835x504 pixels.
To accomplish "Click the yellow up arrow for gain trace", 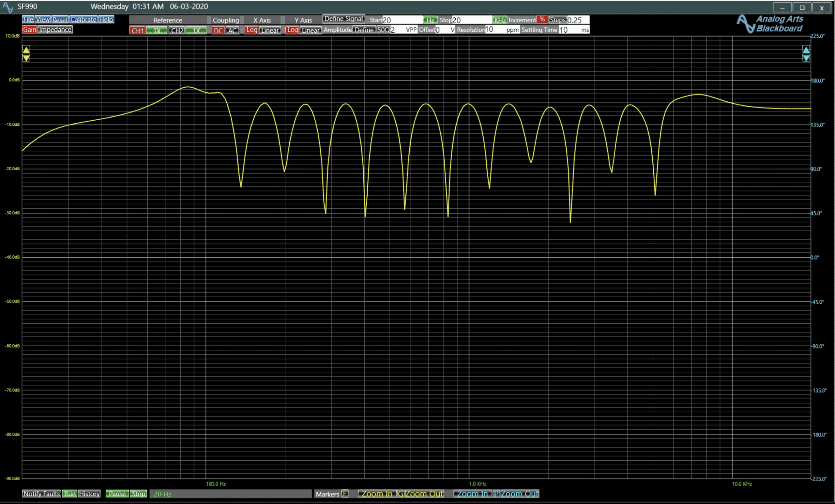I will point(26,50).
